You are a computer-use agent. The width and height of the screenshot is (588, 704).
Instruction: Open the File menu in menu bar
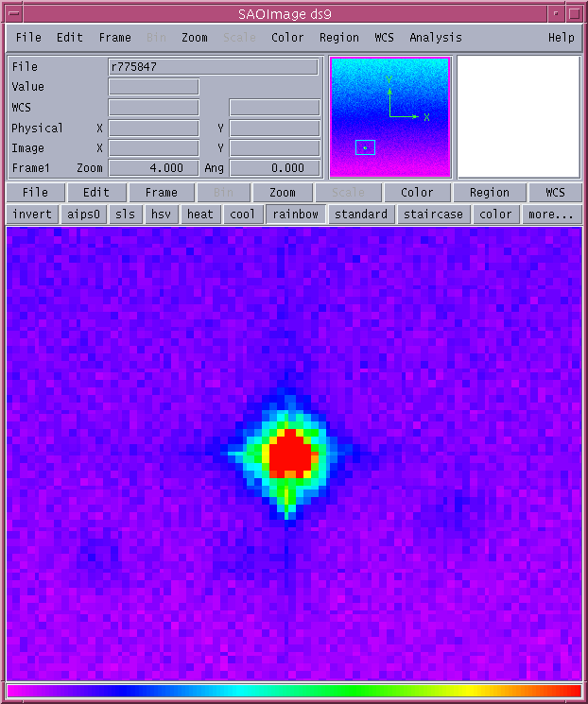pyautogui.click(x=28, y=38)
